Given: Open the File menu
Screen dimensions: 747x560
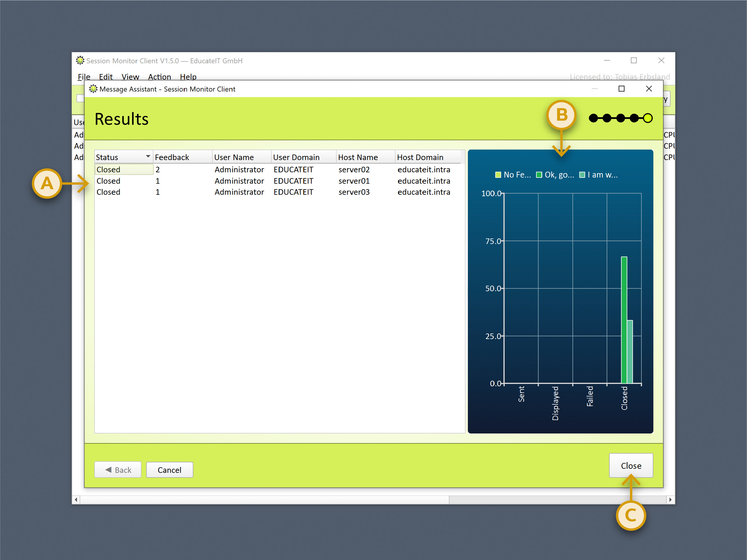Looking at the screenshot, I should [84, 77].
